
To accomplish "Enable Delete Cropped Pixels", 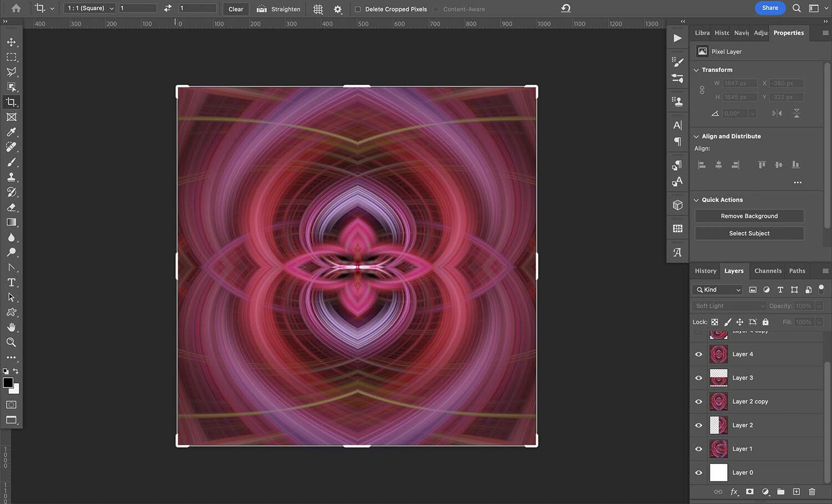I will pos(358,9).
